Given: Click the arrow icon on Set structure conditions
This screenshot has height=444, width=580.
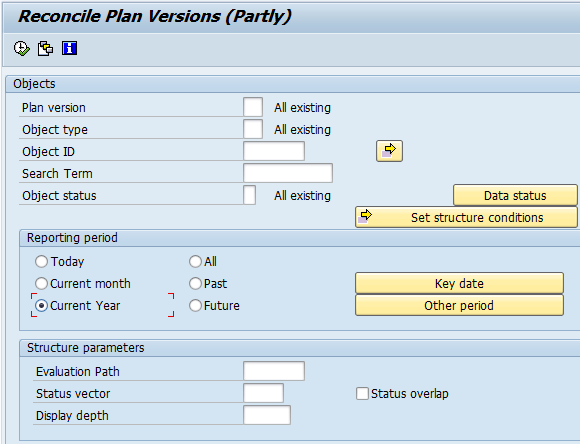Looking at the screenshot, I should point(365,216).
